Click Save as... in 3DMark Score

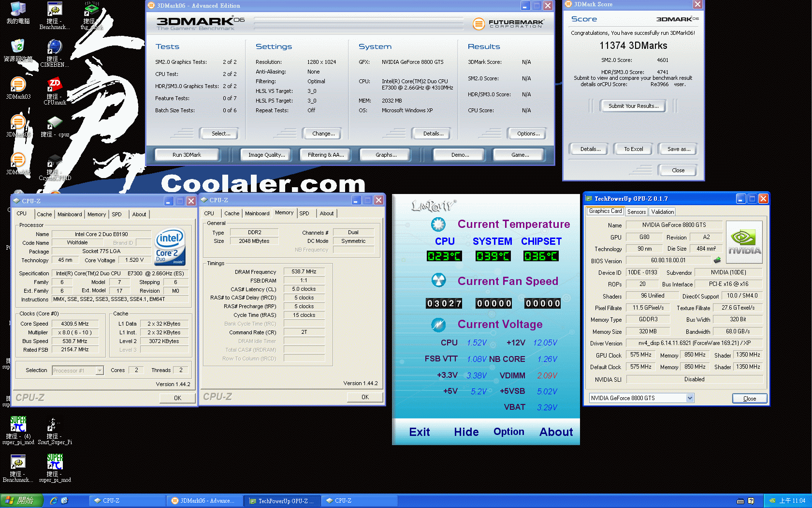click(678, 149)
